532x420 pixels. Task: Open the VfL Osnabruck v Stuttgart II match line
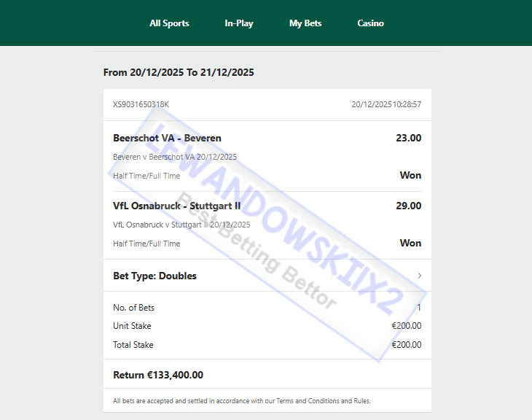181,225
